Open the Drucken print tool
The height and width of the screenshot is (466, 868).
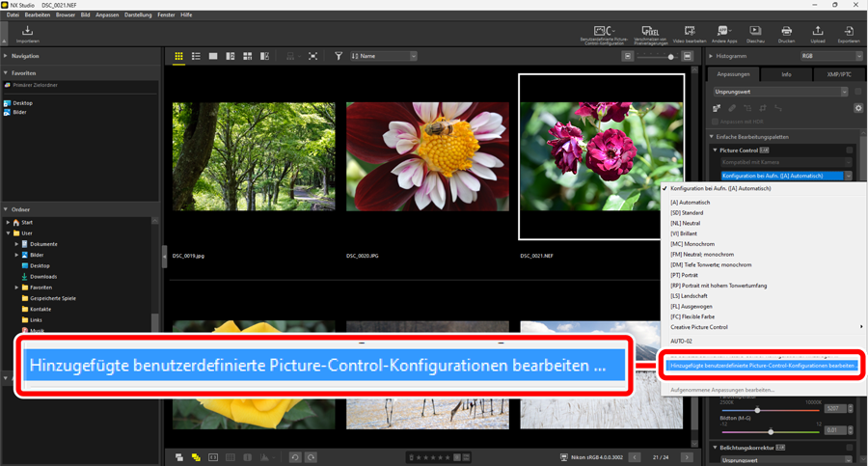(x=786, y=34)
